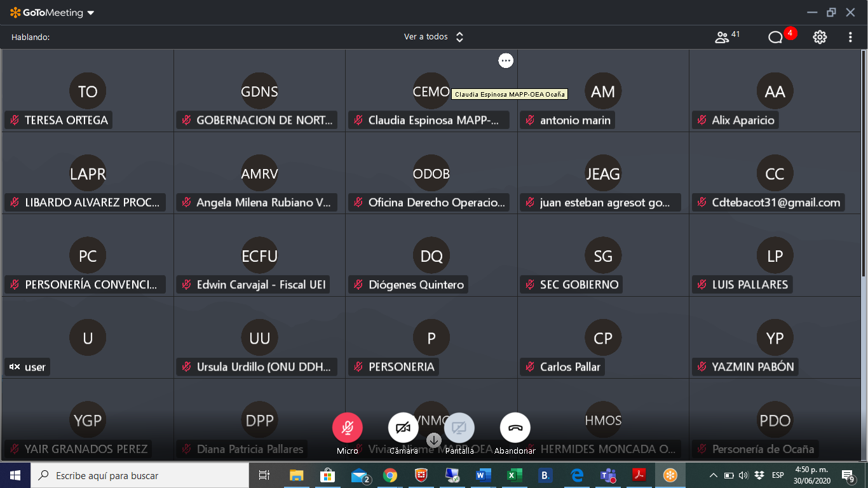The image size is (868, 488).
Task: Click the Abandonar leave meeting button
Action: point(515,428)
